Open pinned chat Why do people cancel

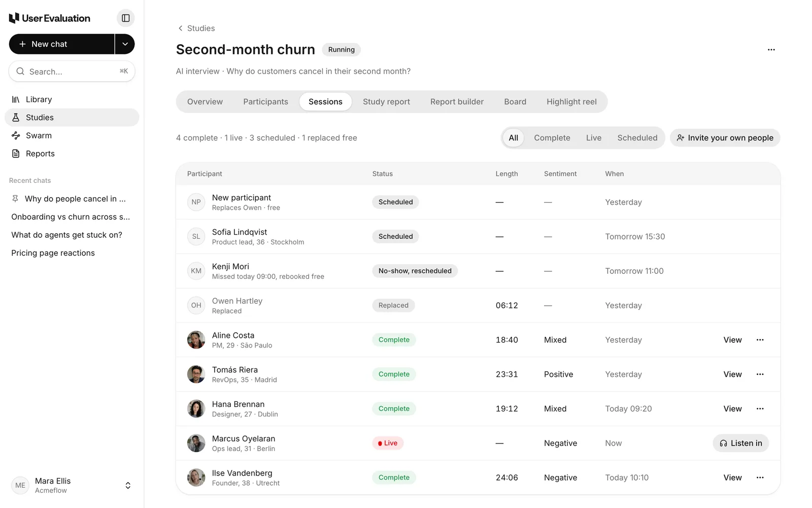(72, 199)
